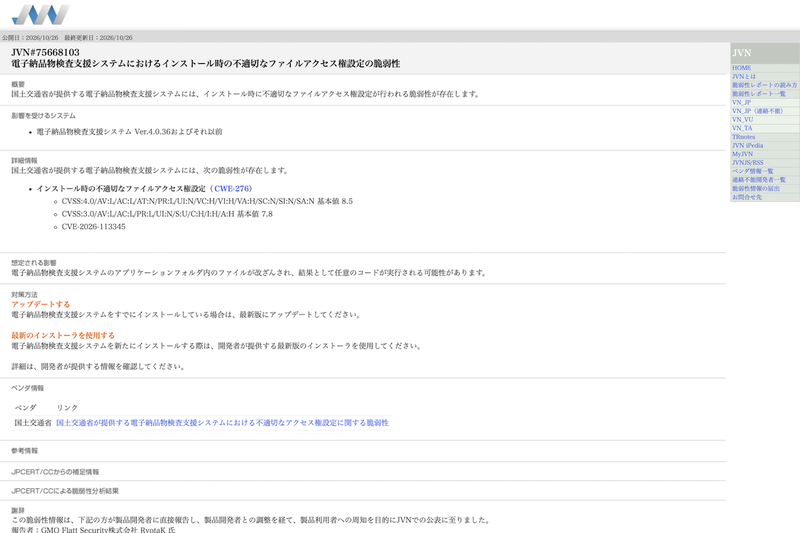Click the '詳細情報' section label
The width and height of the screenshot is (800, 533).
pyautogui.click(x=24, y=161)
